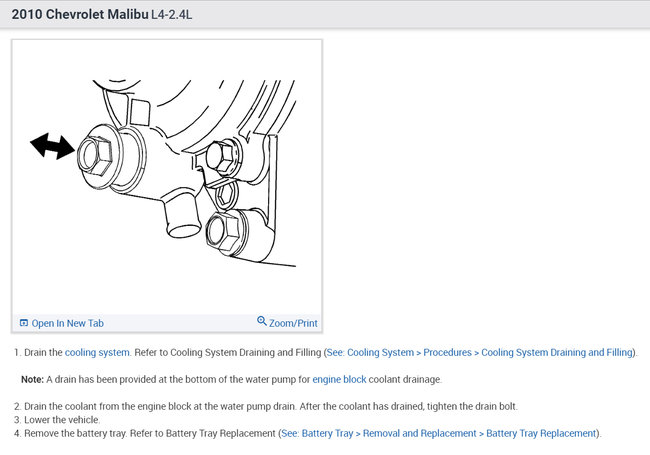This screenshot has width=650, height=455.
Task: Follow the 'cooling system' link in step 1
Action: point(97,352)
